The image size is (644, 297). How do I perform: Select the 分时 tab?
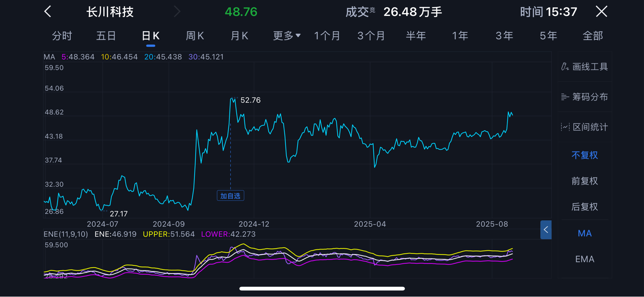tap(62, 36)
